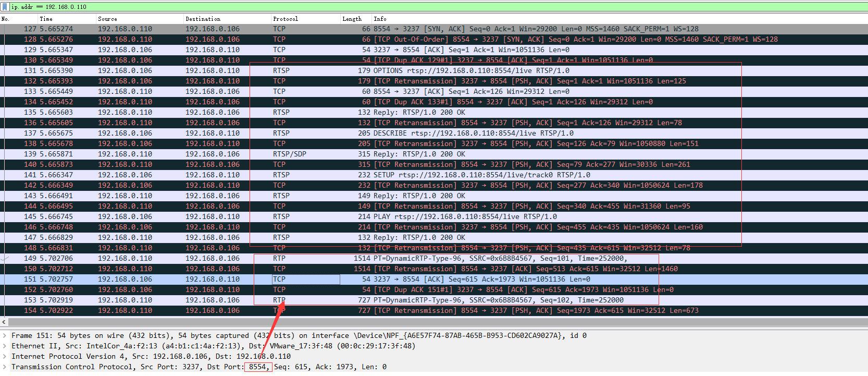This screenshot has height=376, width=868.
Task: Click Dst Port 8554 value in TCP details
Action: 258,367
